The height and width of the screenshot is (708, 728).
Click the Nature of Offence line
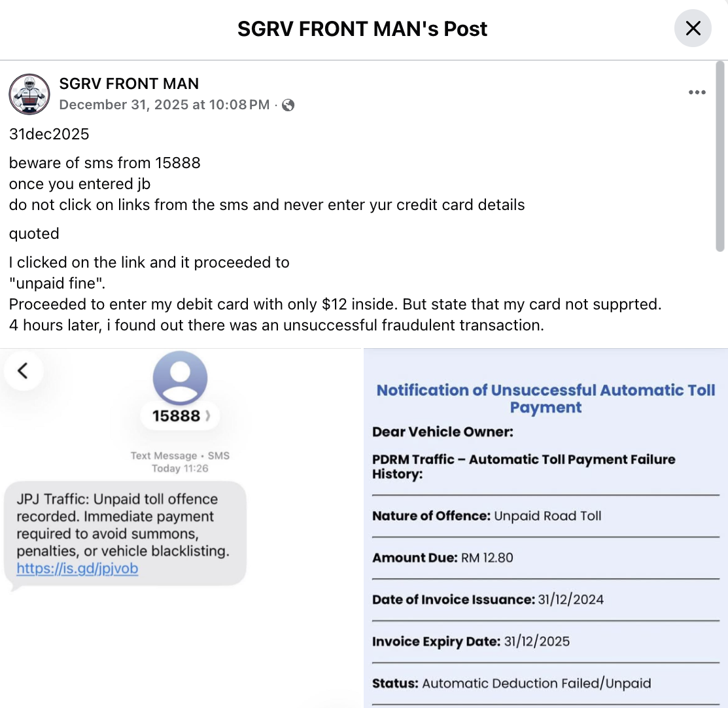[x=487, y=516]
